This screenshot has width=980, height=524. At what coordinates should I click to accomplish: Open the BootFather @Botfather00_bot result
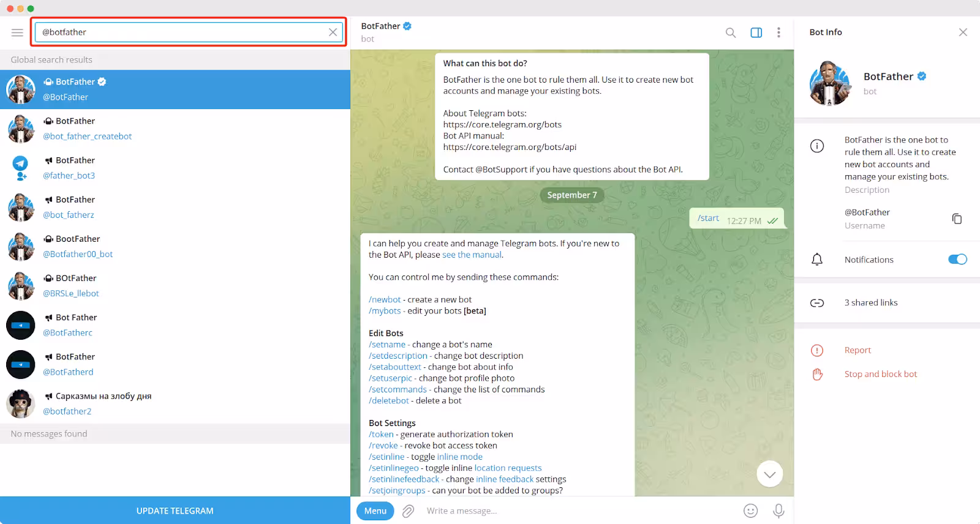coord(175,246)
